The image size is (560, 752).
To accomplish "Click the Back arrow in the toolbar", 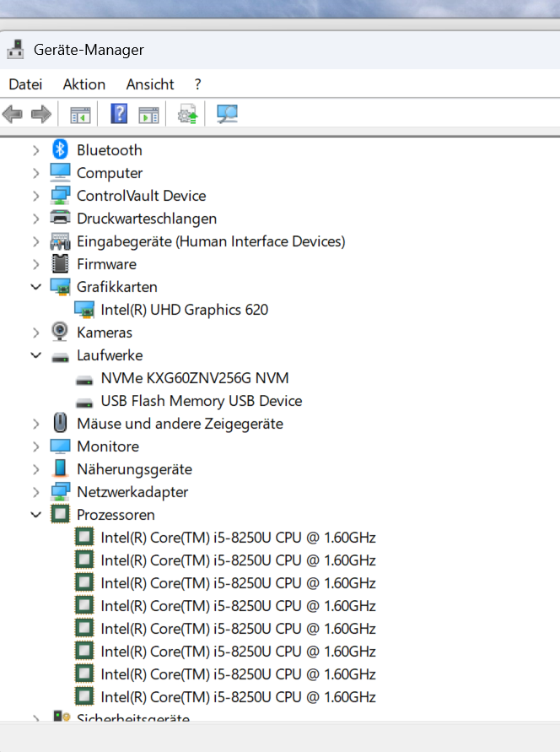I will [x=13, y=114].
